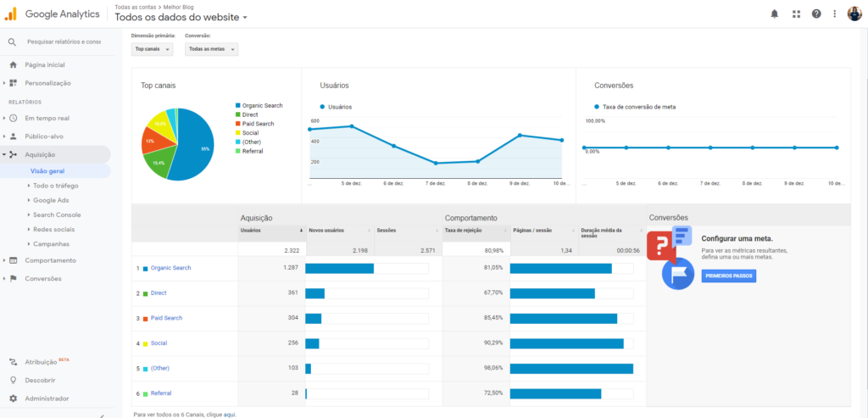
Task: Open the Top canais primary dimension dropdown
Action: point(153,49)
